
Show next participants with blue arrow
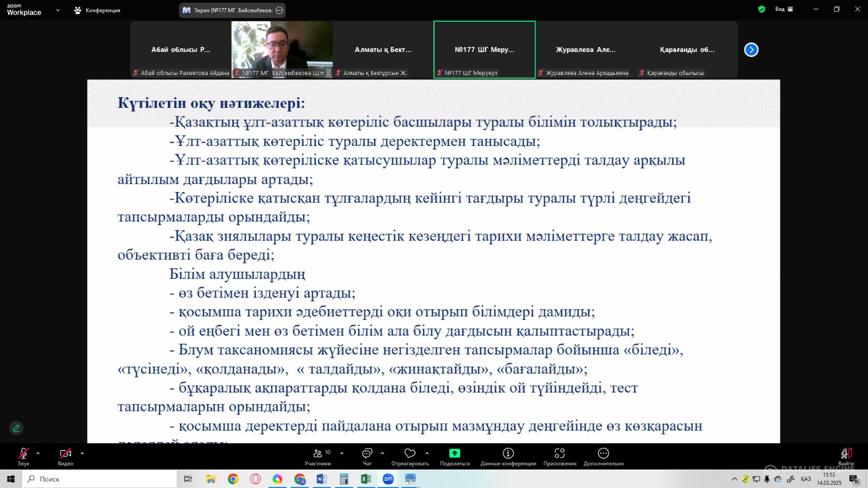751,50
